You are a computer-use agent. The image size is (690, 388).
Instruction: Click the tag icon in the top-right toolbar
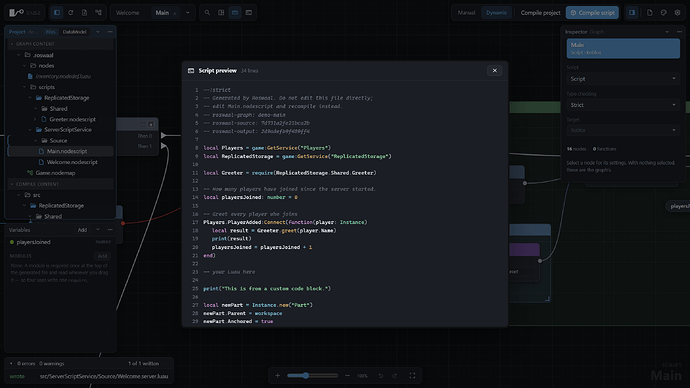click(664, 13)
